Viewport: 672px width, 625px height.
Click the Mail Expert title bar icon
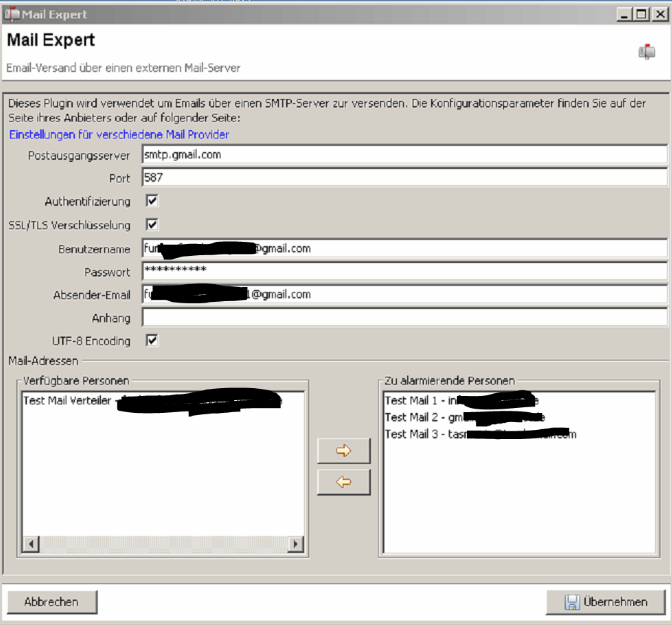(11, 13)
